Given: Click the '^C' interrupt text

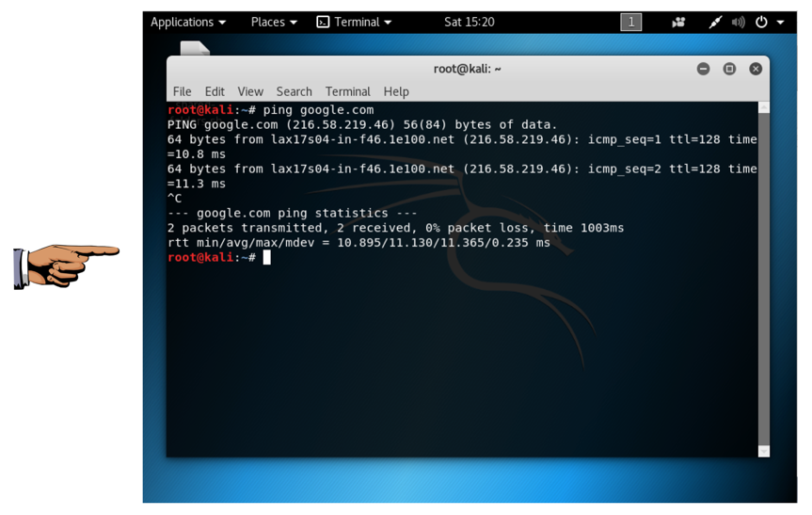Looking at the screenshot, I should [x=174, y=199].
